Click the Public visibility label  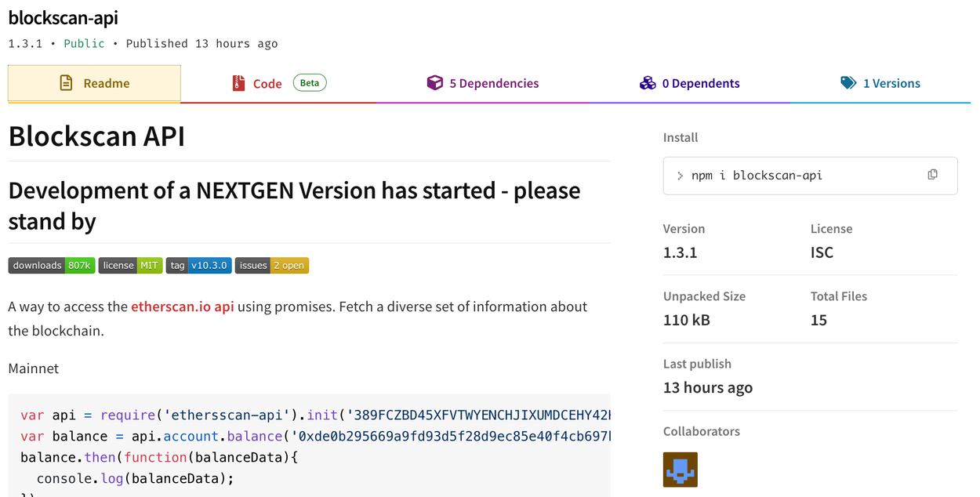pyautogui.click(x=84, y=43)
